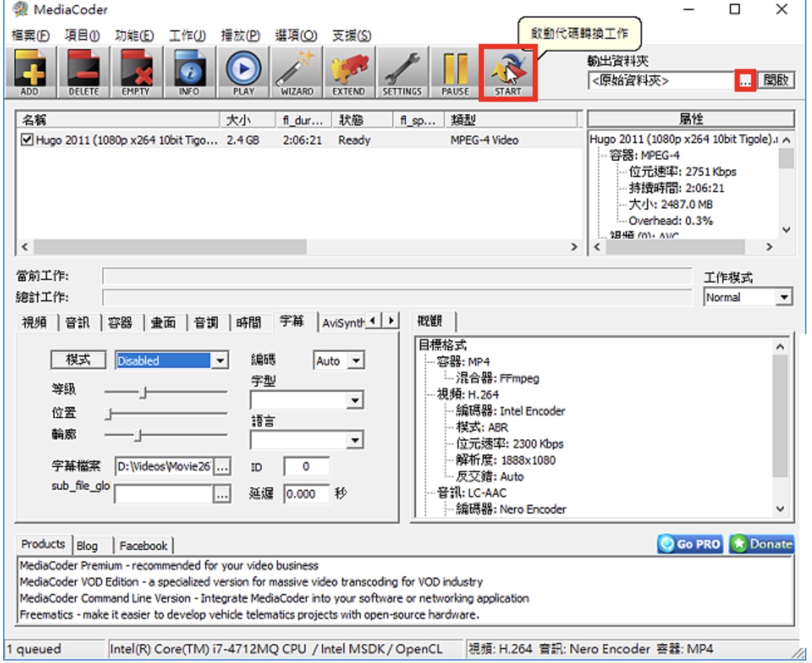Open the 播放(P) menu
812x663 pixels.
point(240,36)
